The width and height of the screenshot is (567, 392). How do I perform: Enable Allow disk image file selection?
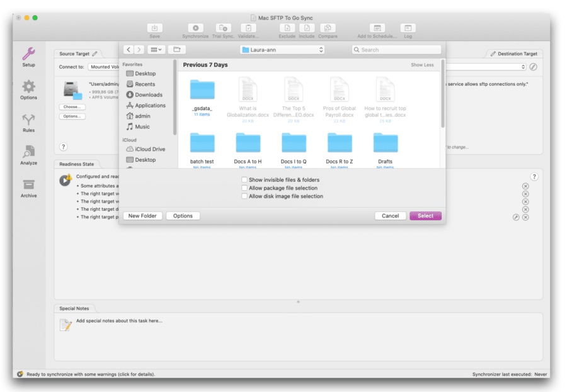[x=244, y=196]
